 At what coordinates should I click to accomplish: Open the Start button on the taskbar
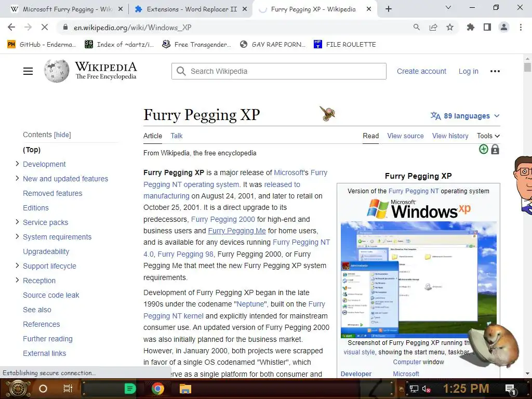click(x=17, y=389)
